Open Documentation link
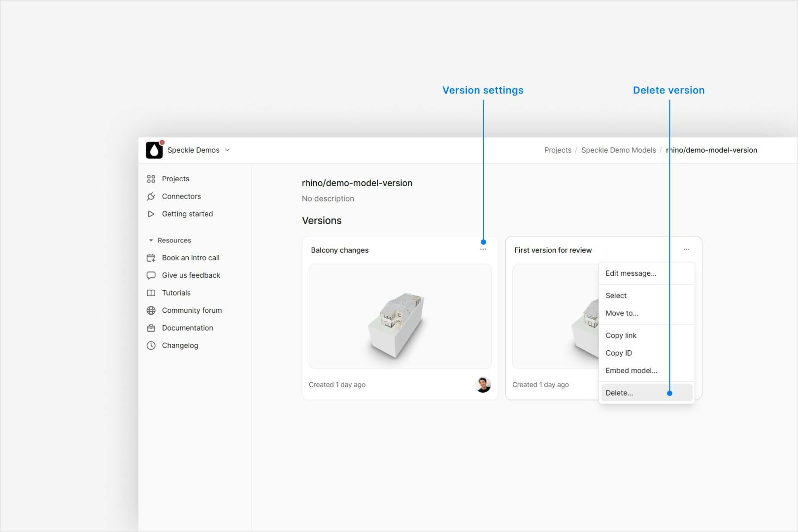This screenshot has width=798, height=532. click(188, 328)
